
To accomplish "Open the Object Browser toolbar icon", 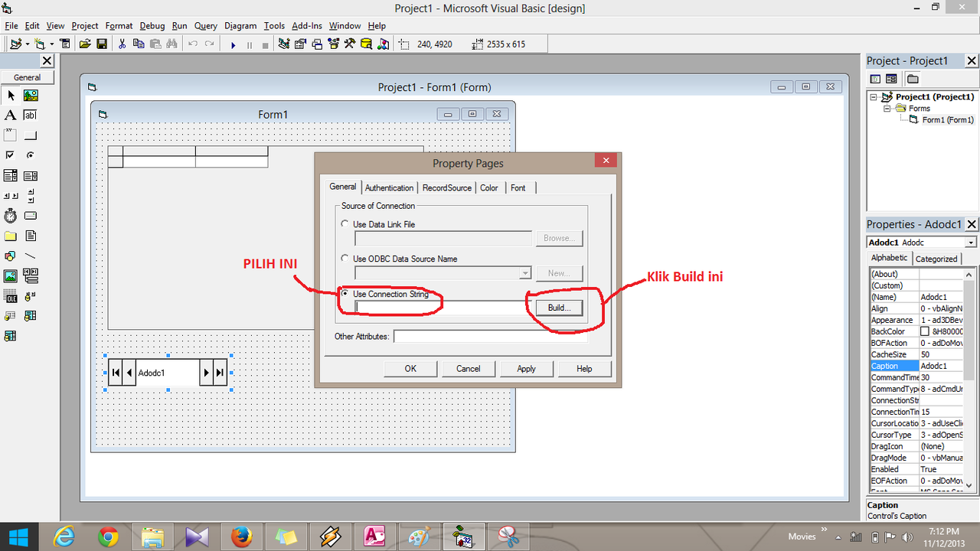I will point(333,44).
